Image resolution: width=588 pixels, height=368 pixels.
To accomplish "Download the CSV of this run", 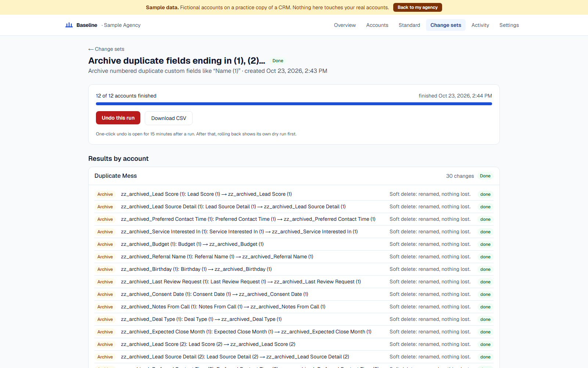I will pyautogui.click(x=169, y=118).
